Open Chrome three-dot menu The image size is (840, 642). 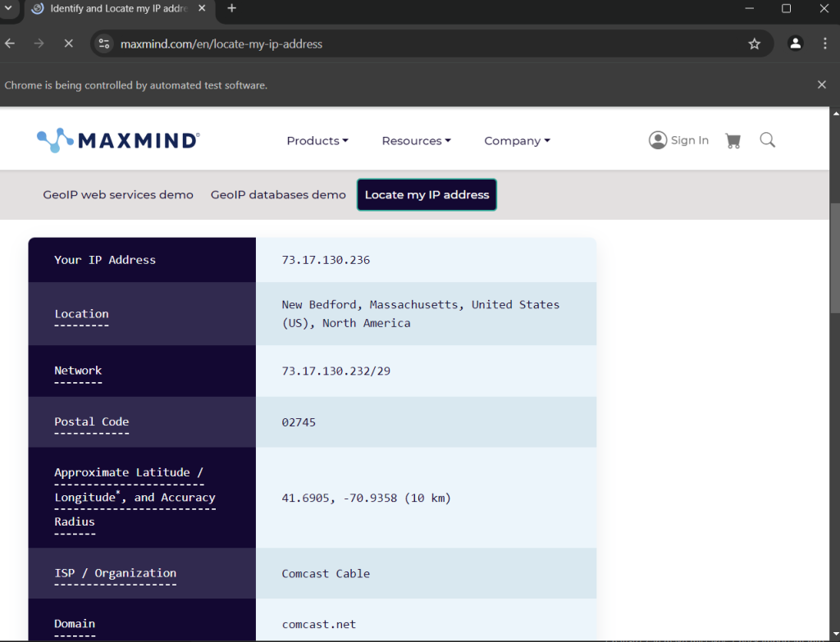[824, 43]
